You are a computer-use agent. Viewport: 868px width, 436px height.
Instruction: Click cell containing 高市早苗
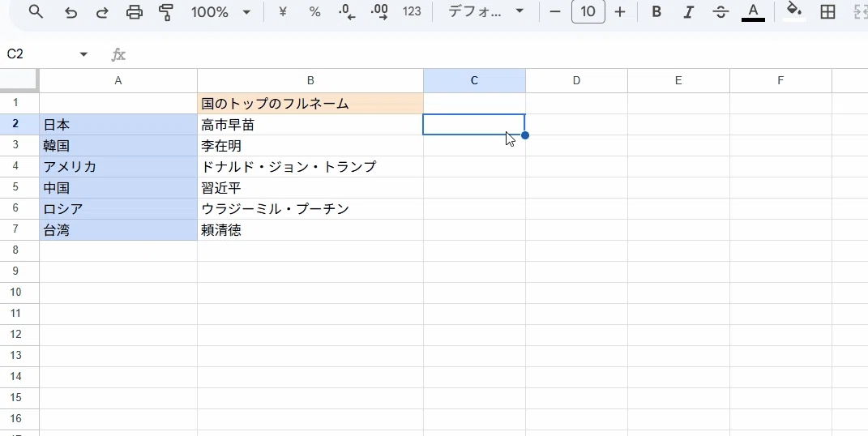coord(310,125)
